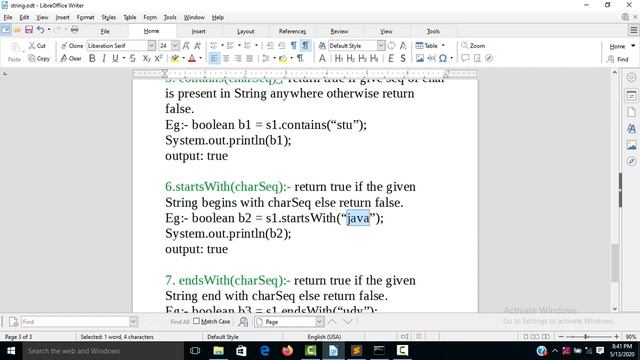Switch to the Review ribbon tab

339,31
